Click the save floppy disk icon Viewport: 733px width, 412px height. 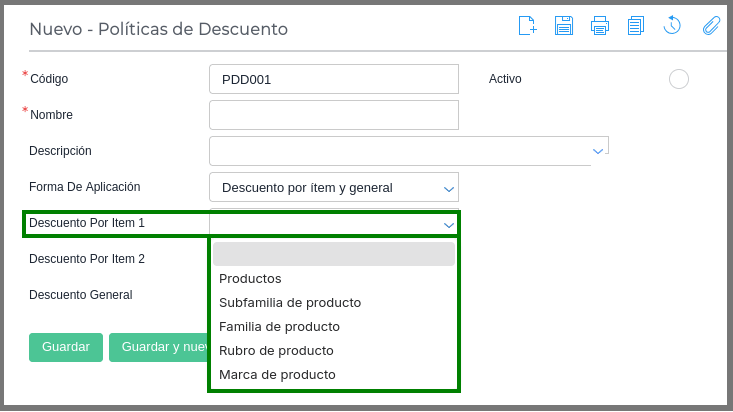pyautogui.click(x=564, y=26)
